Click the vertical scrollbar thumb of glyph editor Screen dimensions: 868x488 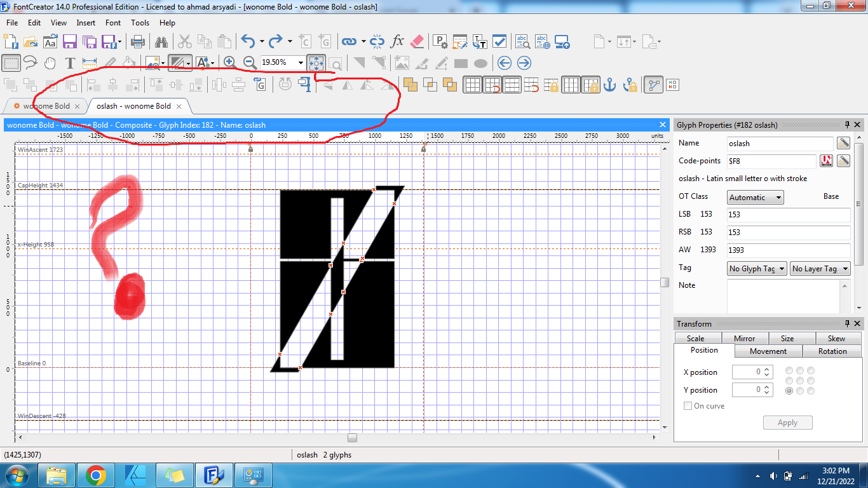coord(665,282)
